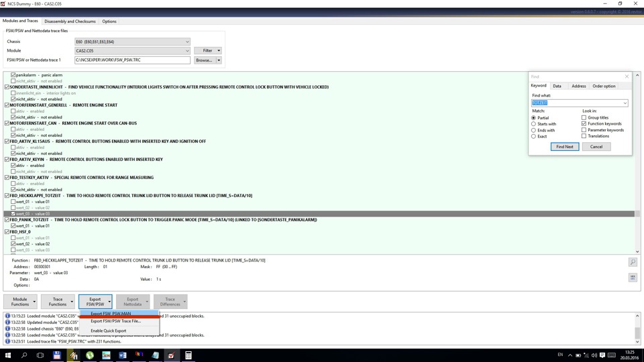Select FBD_HSF_0 wert_02 row
Viewport: 644px width, 362px height.
[319, 244]
